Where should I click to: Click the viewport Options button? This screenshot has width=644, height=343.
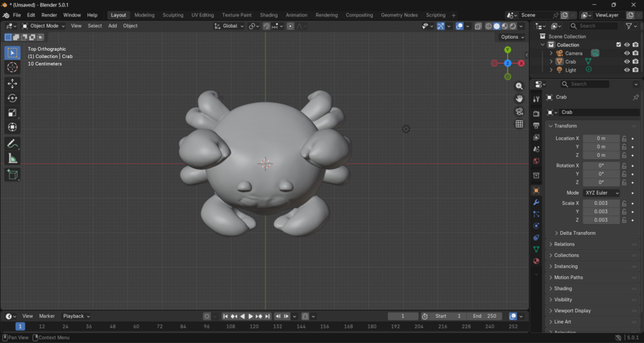[x=512, y=37]
